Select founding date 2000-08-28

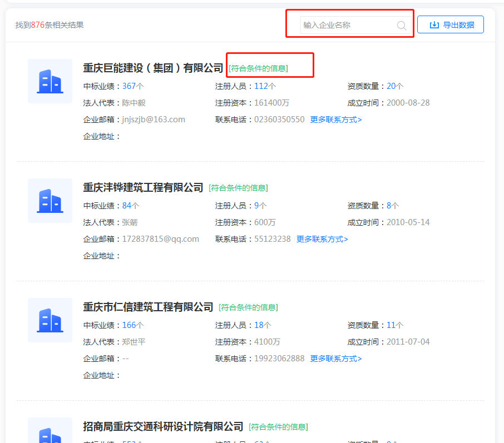[x=408, y=103]
